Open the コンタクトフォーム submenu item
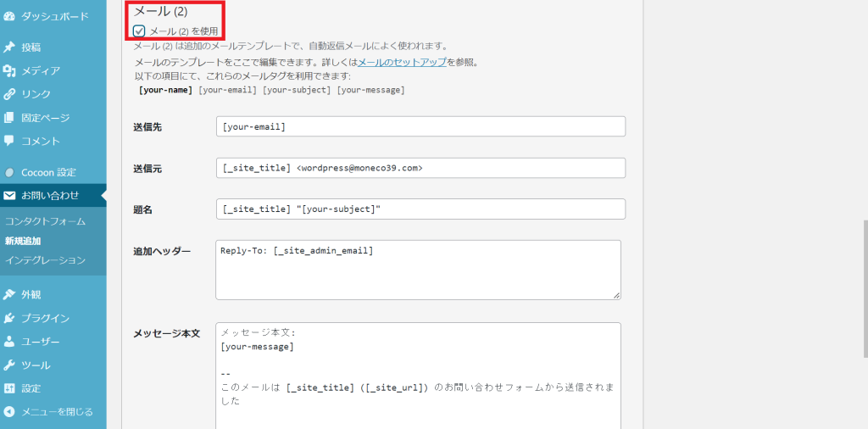The height and width of the screenshot is (429, 868). pyautogui.click(x=45, y=221)
